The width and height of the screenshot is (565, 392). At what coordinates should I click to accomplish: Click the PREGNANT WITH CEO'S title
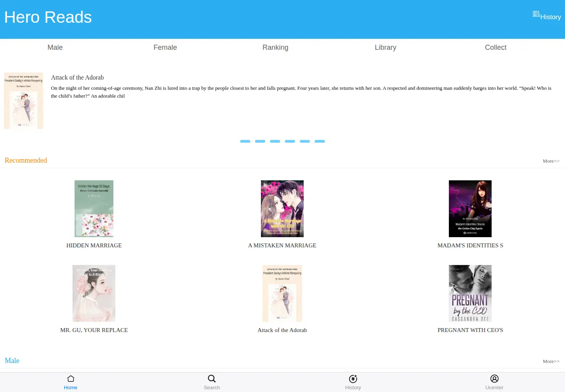tap(470, 330)
